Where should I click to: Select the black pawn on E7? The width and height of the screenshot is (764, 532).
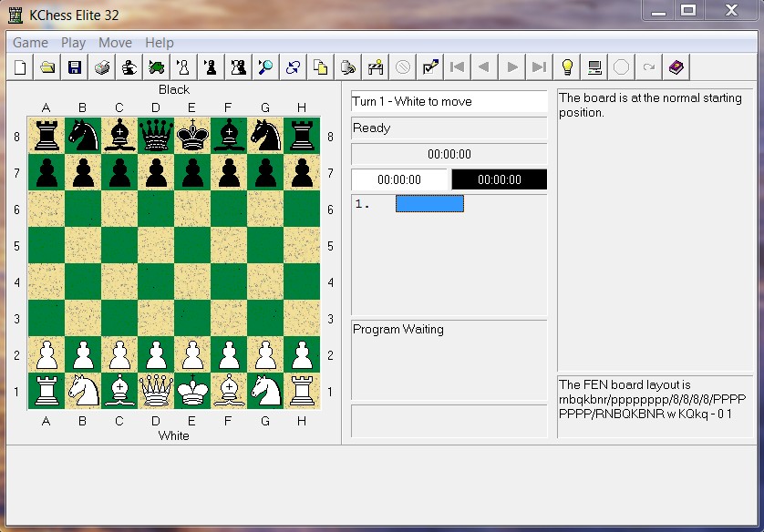click(x=192, y=172)
